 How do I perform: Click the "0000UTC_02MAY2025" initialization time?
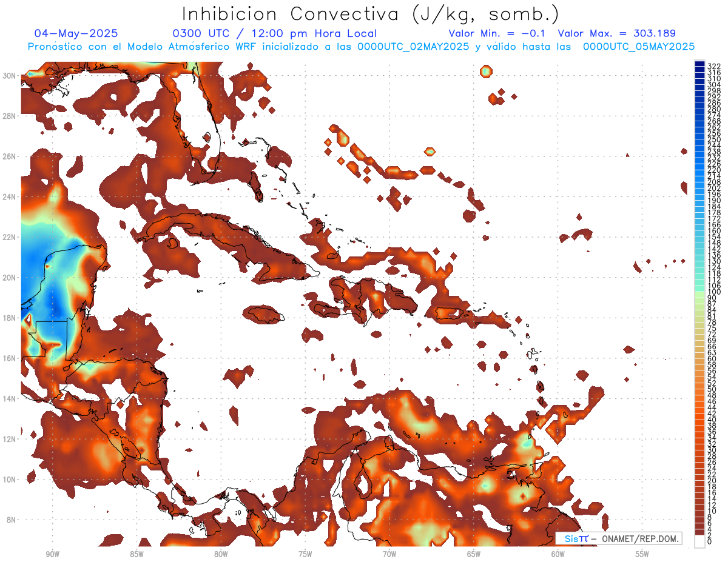[413, 46]
